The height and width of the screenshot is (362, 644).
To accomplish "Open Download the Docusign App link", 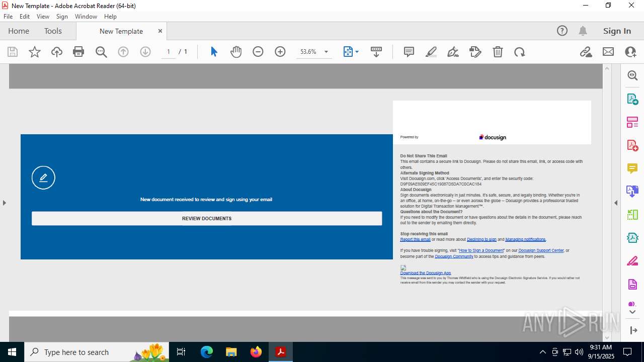I will [x=426, y=273].
